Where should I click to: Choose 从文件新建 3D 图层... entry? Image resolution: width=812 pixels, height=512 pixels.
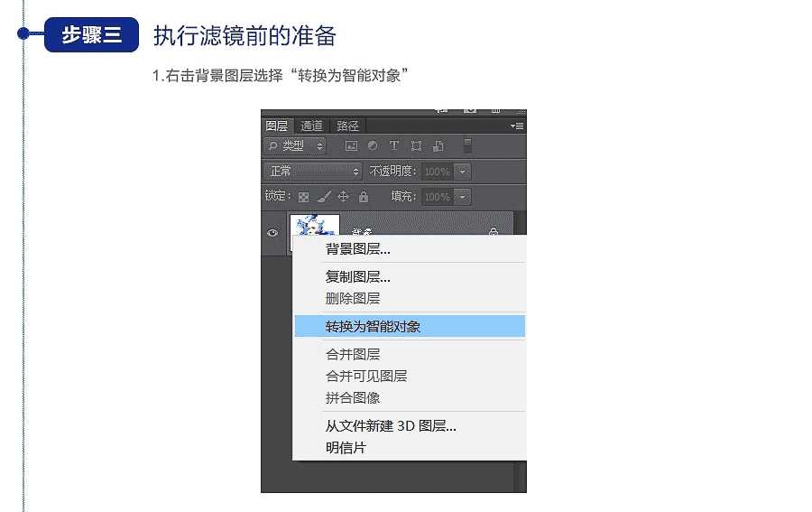409,426
